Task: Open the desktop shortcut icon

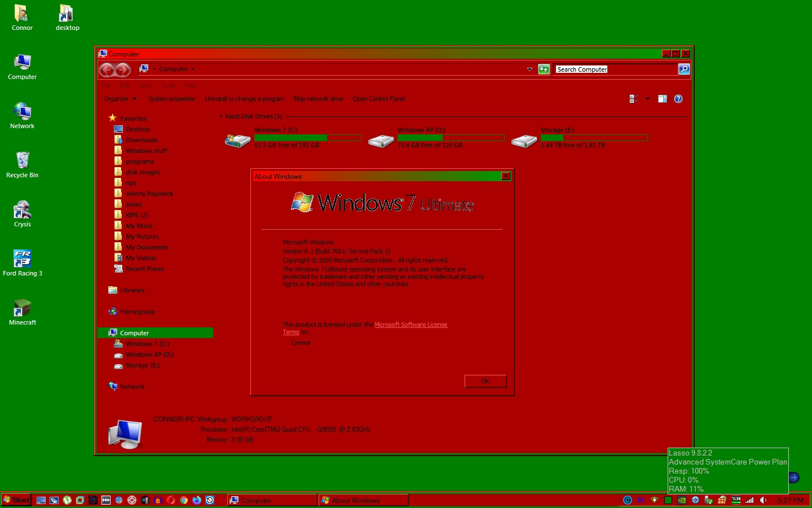Action: 67,18
